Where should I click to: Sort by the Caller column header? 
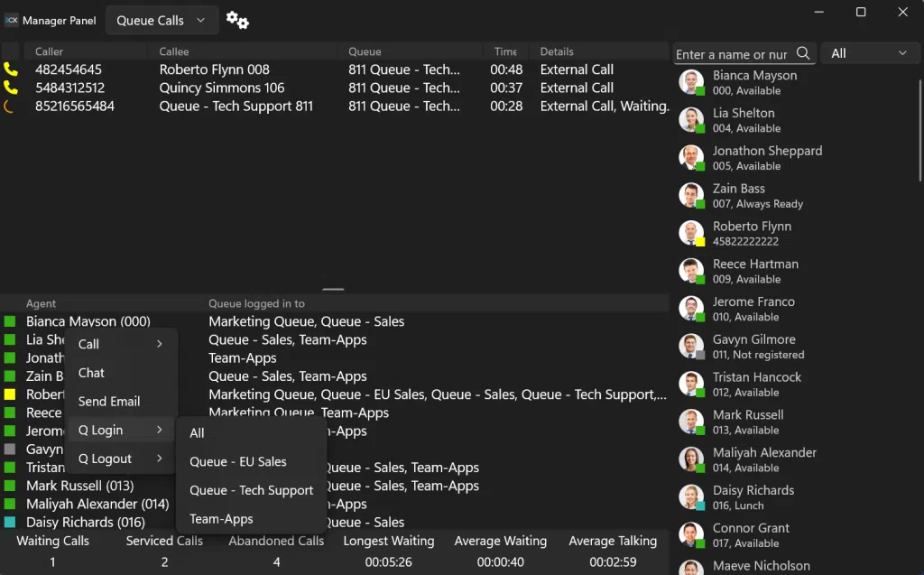point(50,51)
